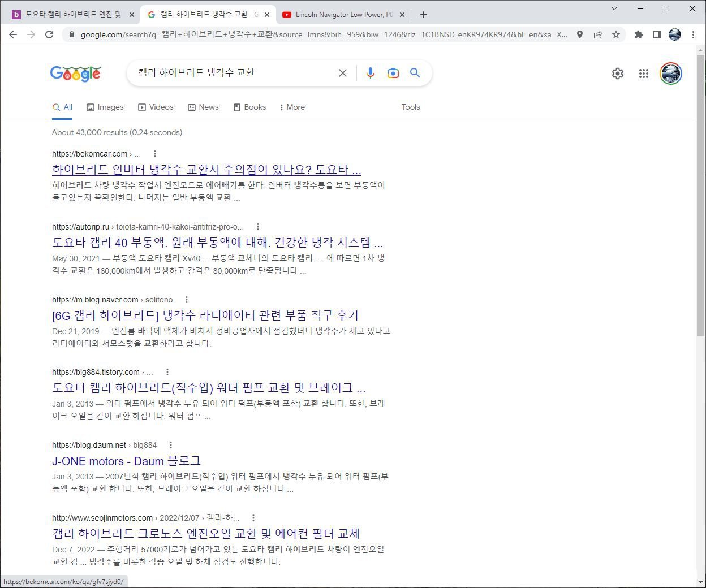The height and width of the screenshot is (588, 706).
Task: Open big884.tistory.com result options menu
Action: coord(167,372)
